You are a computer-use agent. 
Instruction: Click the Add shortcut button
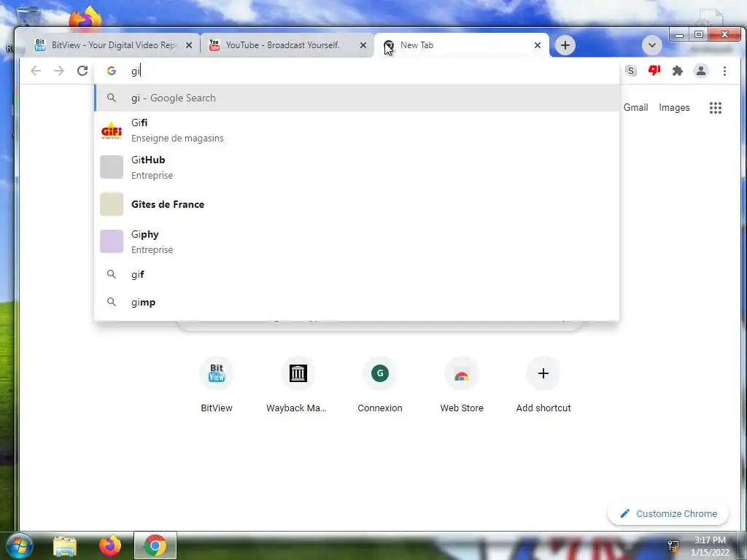[543, 385]
